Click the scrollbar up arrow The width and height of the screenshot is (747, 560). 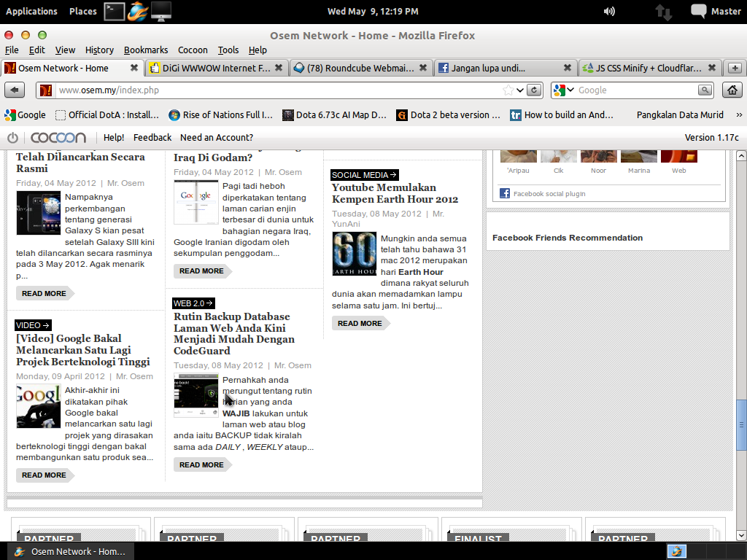741,156
